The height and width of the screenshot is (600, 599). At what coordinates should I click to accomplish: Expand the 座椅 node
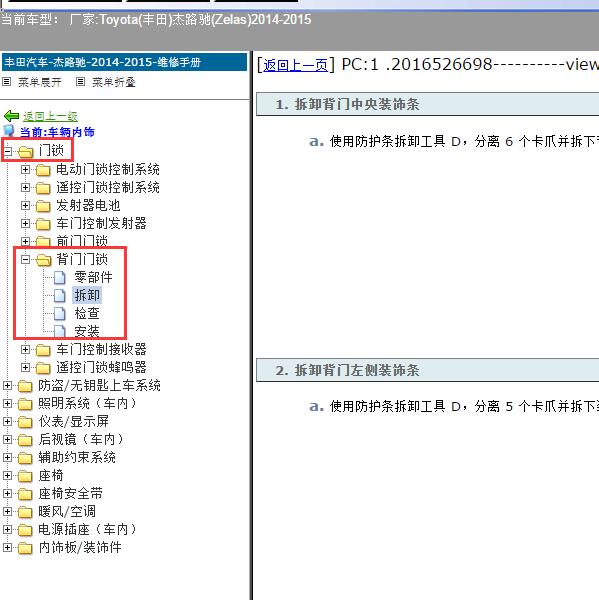pos(7,475)
